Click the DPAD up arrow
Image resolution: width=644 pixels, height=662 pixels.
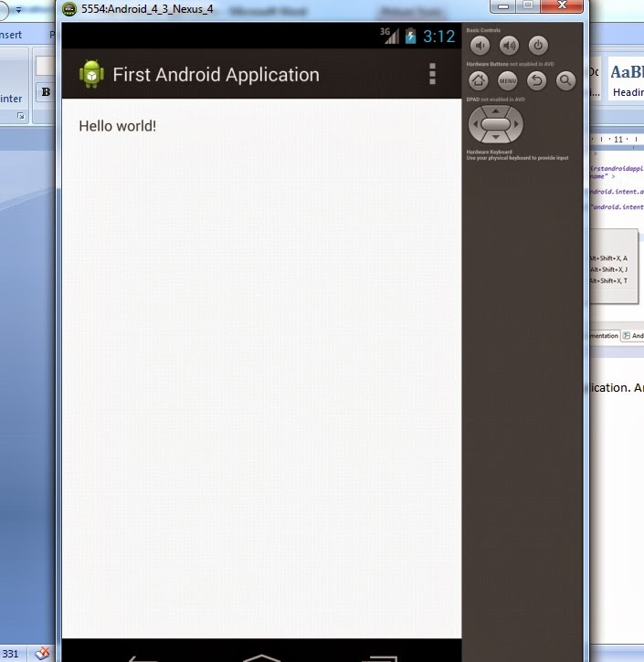pyautogui.click(x=496, y=111)
